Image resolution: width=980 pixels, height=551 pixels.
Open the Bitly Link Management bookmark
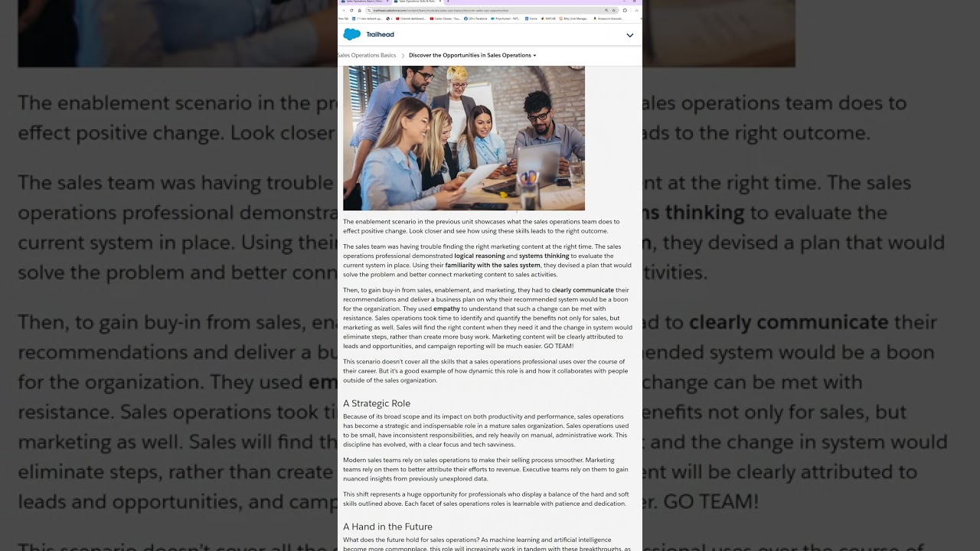pos(573,18)
